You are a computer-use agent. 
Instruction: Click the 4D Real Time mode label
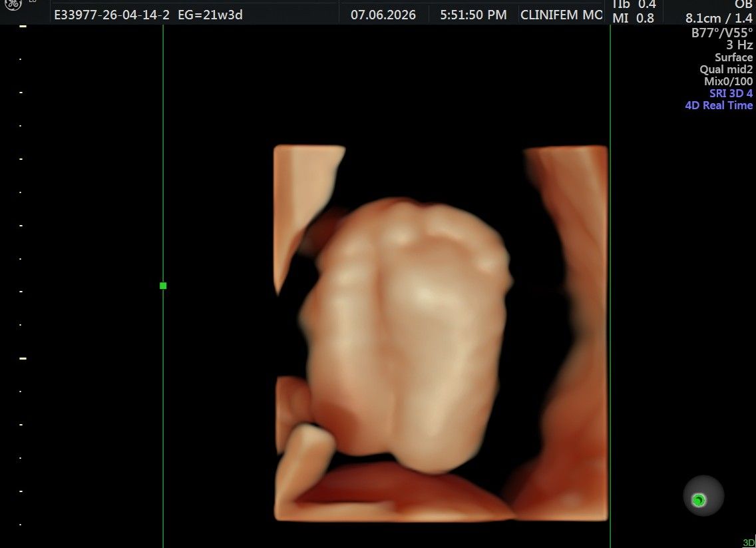tap(719, 105)
